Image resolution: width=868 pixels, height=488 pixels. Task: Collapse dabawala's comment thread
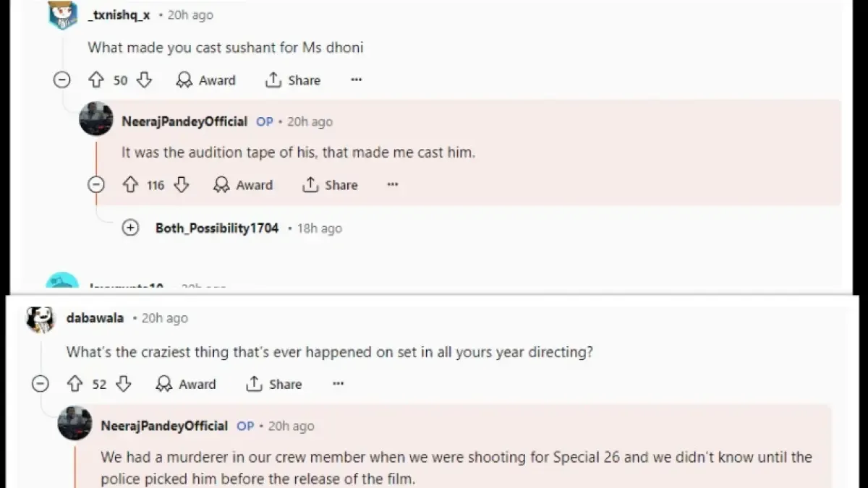[x=41, y=384]
